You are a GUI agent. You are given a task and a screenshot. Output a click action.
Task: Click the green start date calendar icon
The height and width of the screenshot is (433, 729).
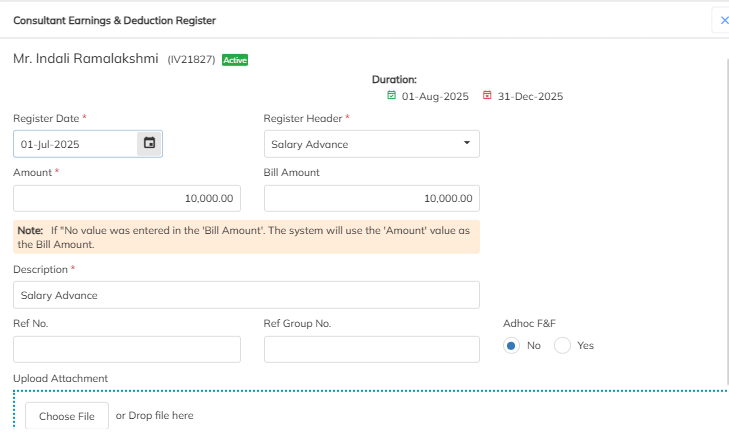pyautogui.click(x=391, y=95)
